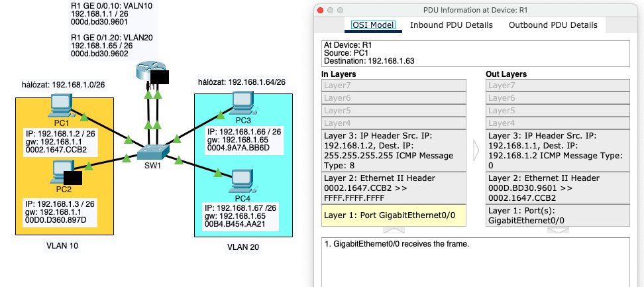Select Out Layers Layer 1 port entry
The height and width of the screenshot is (287, 644).
coord(558,215)
